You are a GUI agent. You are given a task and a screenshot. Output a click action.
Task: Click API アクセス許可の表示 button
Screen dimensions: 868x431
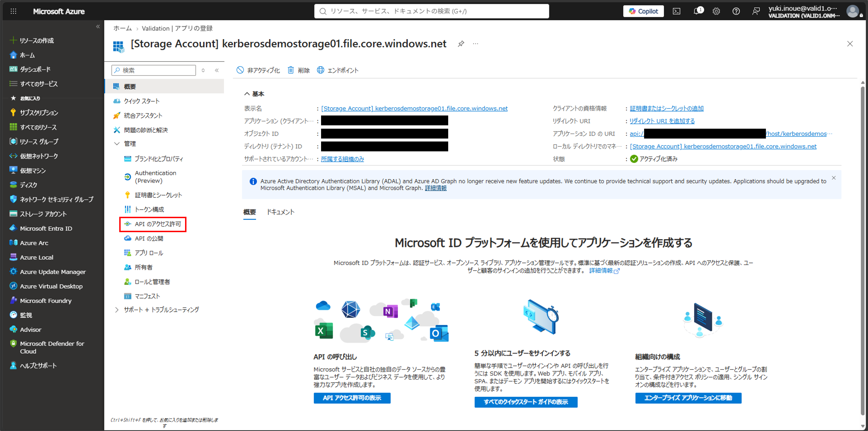352,398
